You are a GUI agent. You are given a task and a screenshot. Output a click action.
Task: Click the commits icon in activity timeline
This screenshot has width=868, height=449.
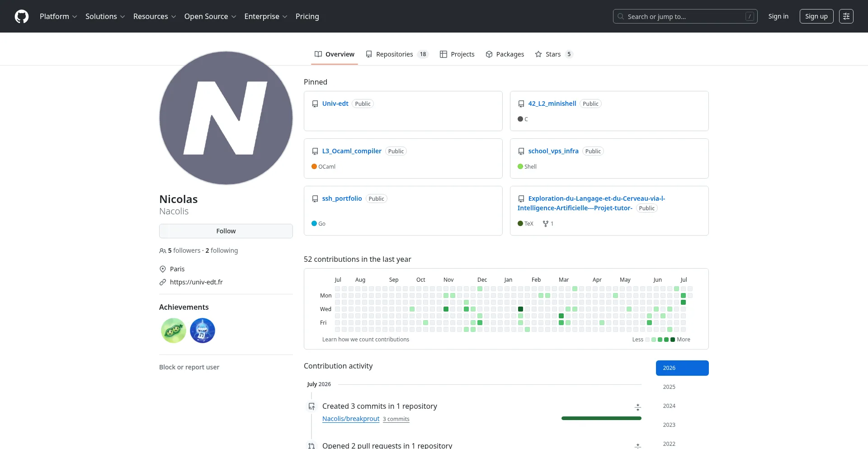pos(311,406)
